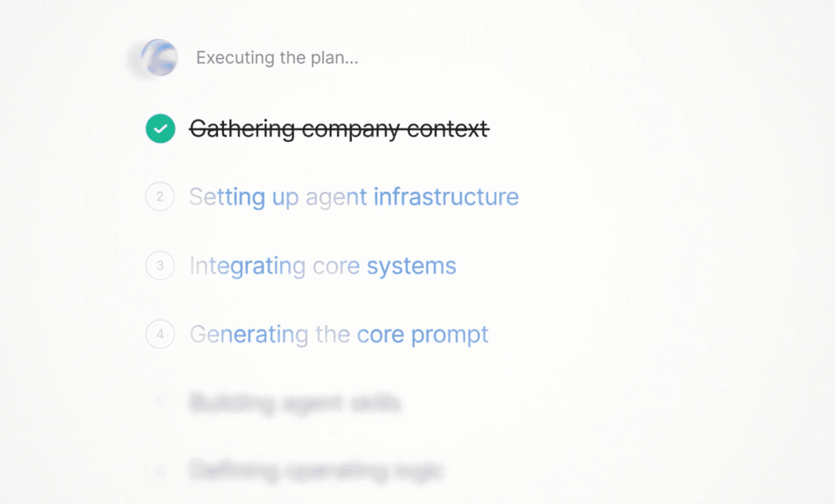Select the step 4 number circle
This screenshot has height=504, width=835.
[x=160, y=334]
